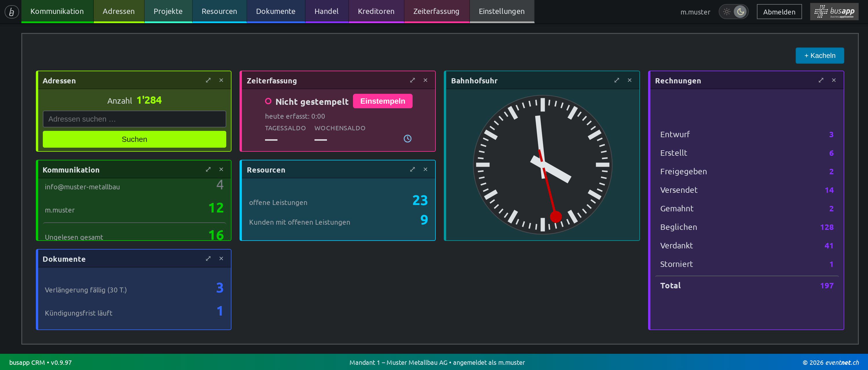Screen dimensions: 868x370
Task: Close the Bahnhofsuhr tile
Action: [629, 80]
